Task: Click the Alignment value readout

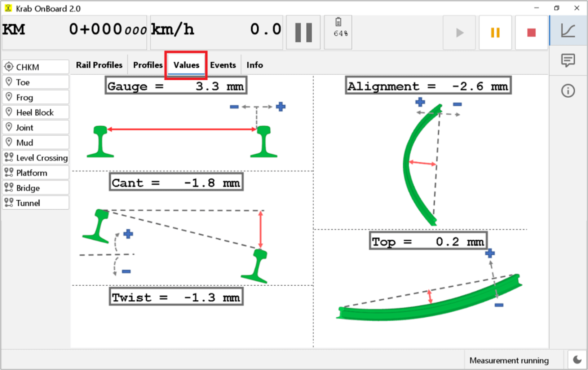Action: (428, 86)
